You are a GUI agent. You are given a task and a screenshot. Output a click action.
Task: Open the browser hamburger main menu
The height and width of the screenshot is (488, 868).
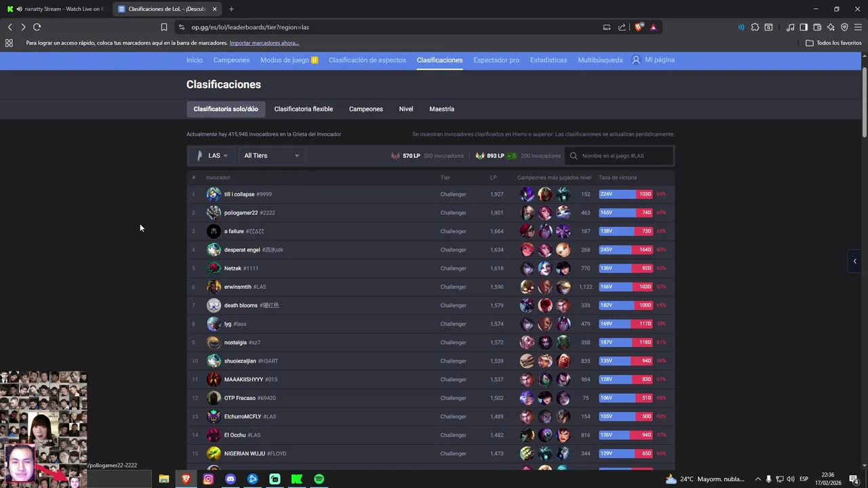(x=858, y=27)
